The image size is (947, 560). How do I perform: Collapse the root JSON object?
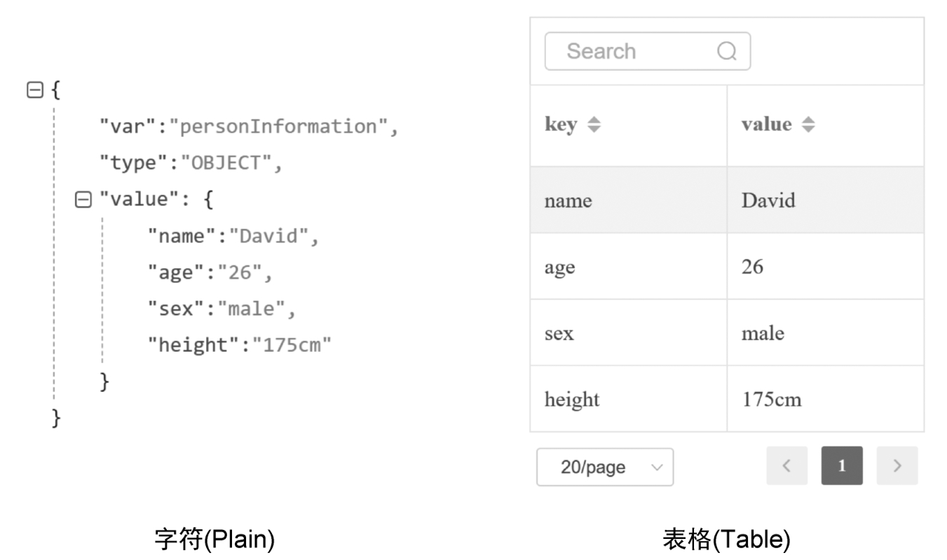pyautogui.click(x=34, y=90)
